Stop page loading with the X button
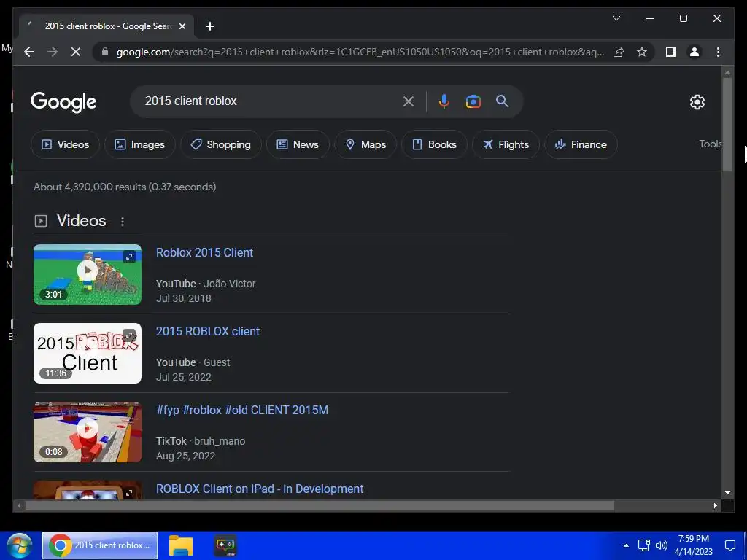747x560 pixels. (x=76, y=52)
